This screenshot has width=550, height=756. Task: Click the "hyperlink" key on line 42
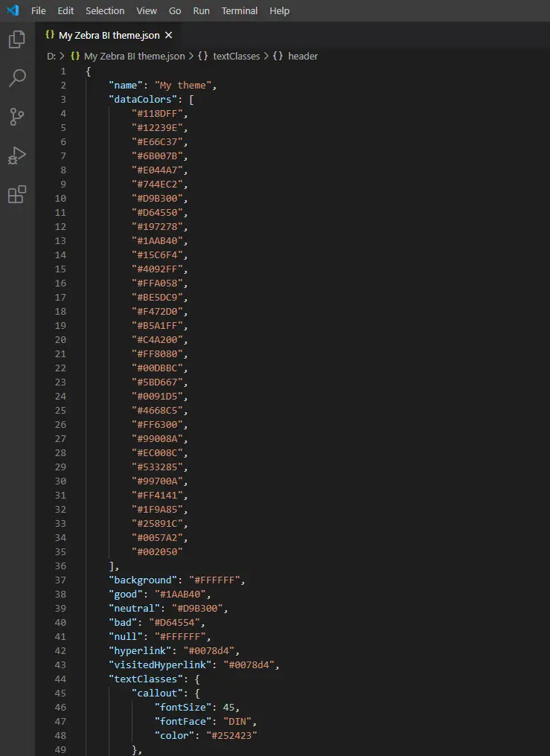140,651
